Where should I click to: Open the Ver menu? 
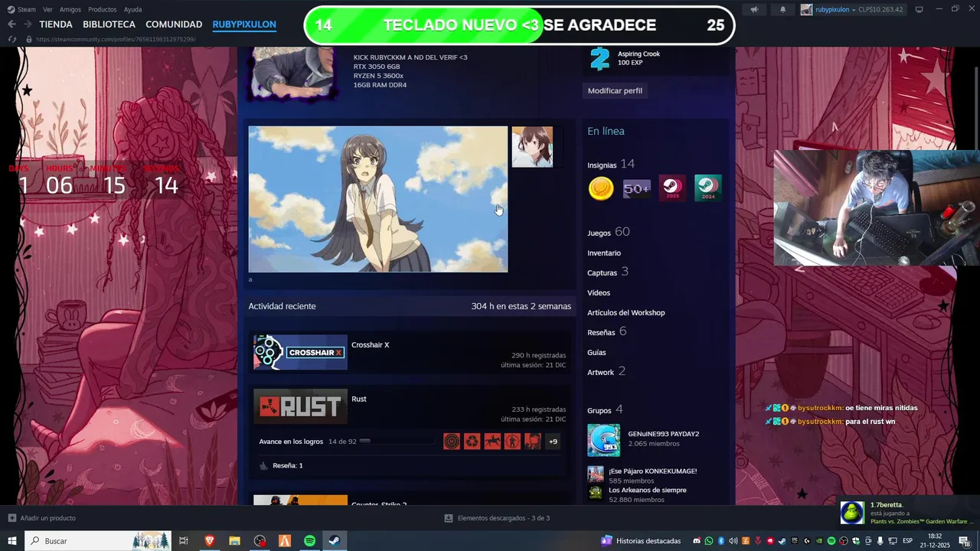(47, 9)
